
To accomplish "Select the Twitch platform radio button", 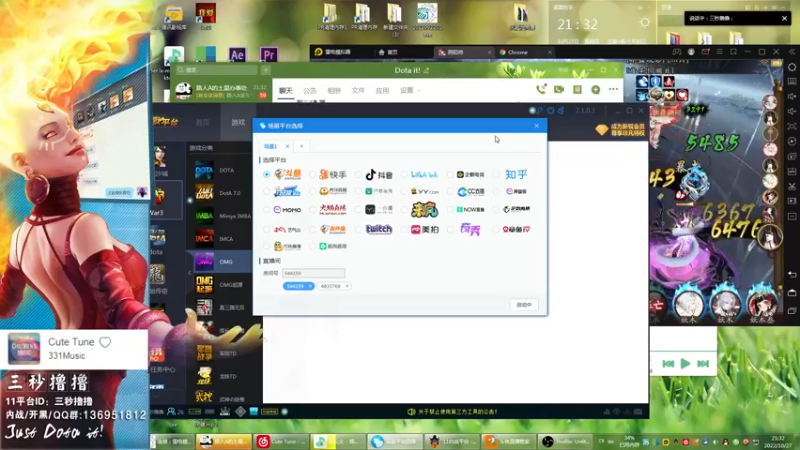I will click(x=358, y=230).
